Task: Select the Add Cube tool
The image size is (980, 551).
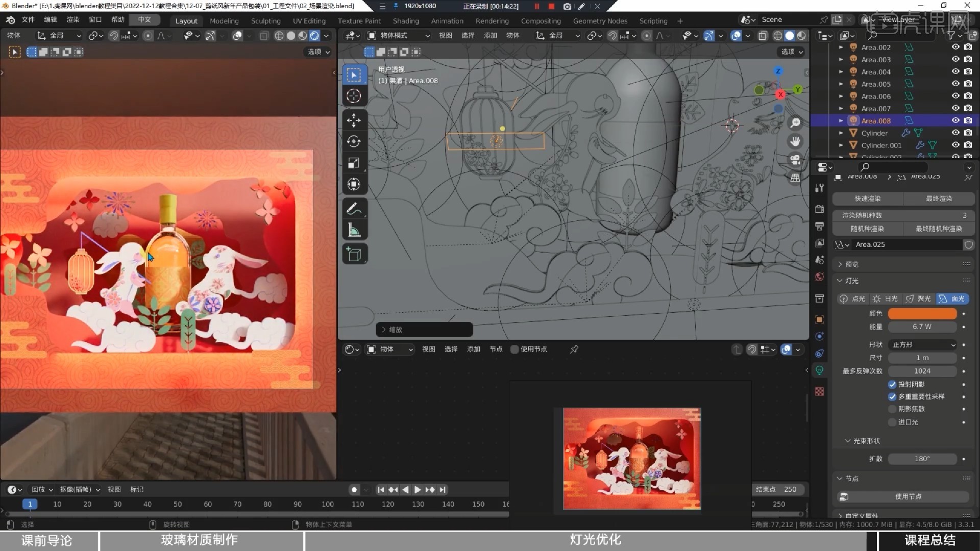Action: click(x=354, y=254)
